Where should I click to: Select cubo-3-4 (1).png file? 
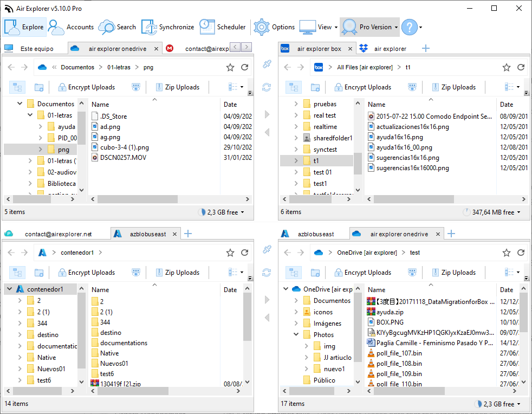coord(124,147)
